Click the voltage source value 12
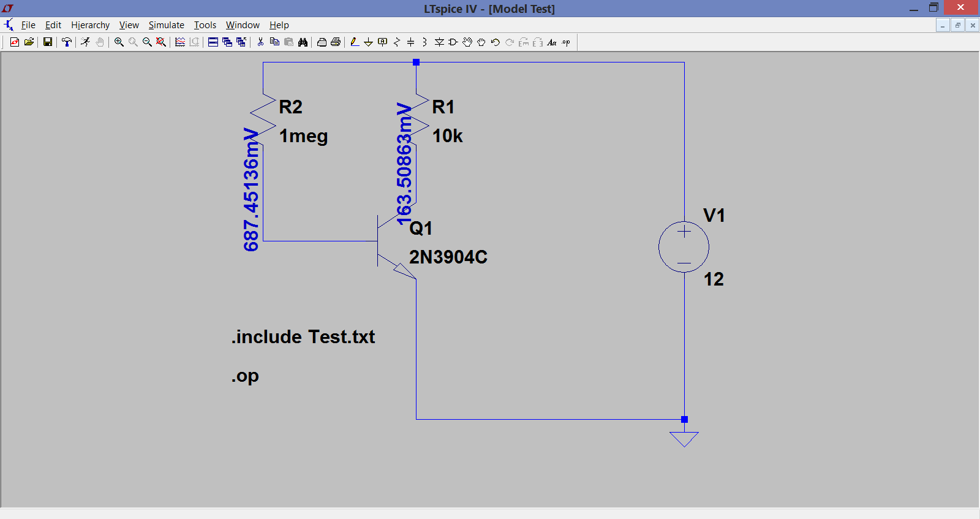Image resolution: width=980 pixels, height=519 pixels. pyautogui.click(x=714, y=279)
